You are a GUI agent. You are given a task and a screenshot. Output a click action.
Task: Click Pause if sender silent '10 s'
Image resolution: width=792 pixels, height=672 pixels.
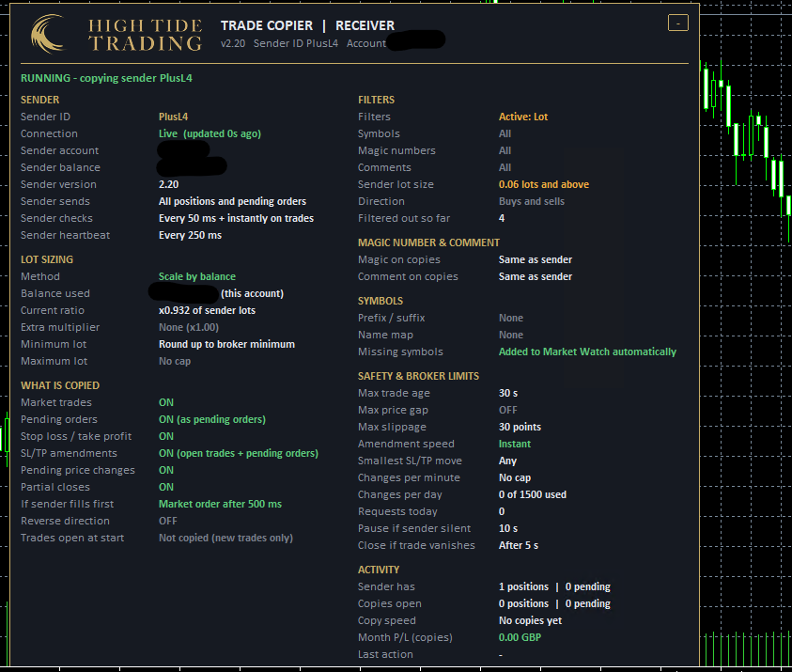[x=508, y=528]
